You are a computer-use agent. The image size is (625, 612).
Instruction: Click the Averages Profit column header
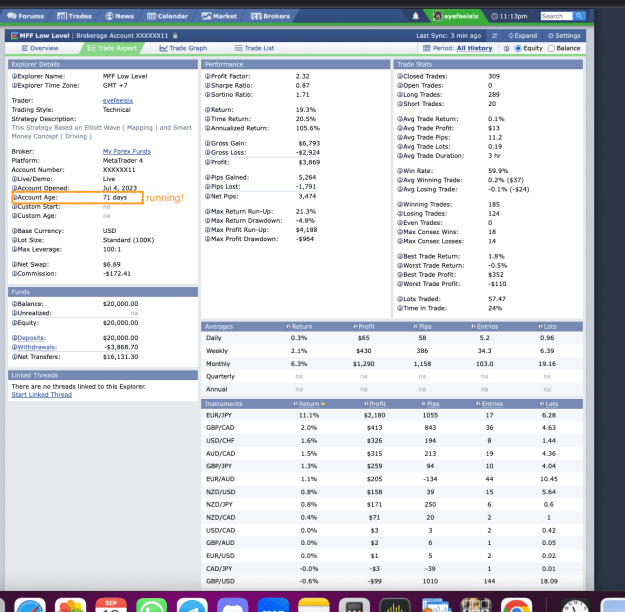pos(364,327)
